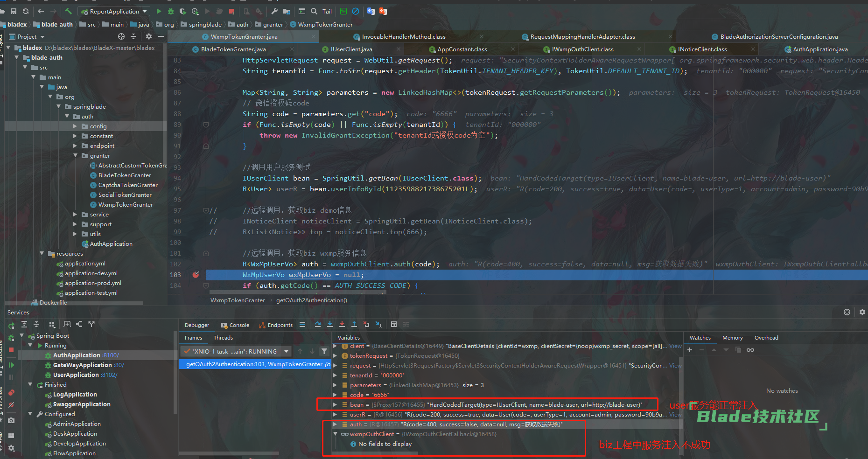Viewport: 868px width, 459px height.
Task: Open Evaluate Expression calculator icon
Action: pos(394,325)
